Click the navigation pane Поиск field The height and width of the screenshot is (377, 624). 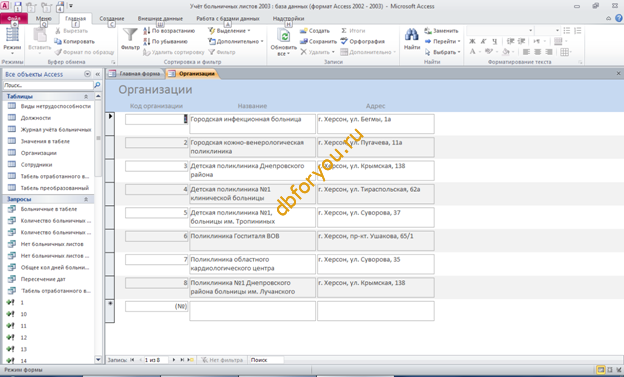pyautogui.click(x=48, y=85)
